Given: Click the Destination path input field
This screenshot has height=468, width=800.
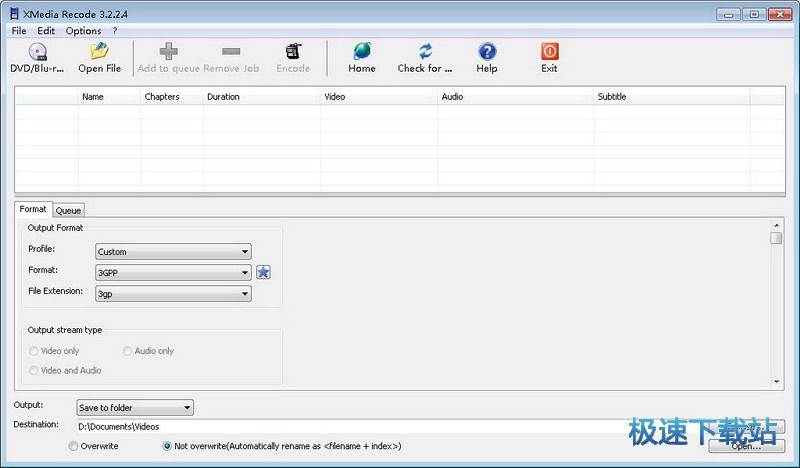Looking at the screenshot, I should click(350, 427).
